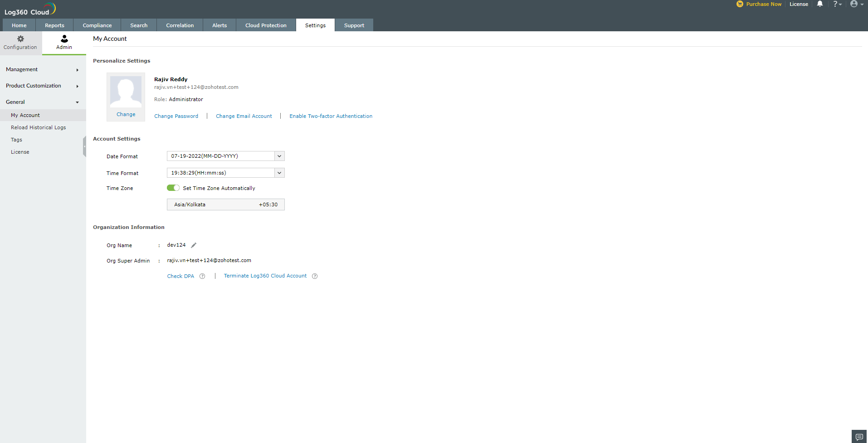868x443 pixels.
Task: Click the Check DPA link
Action: (180, 276)
